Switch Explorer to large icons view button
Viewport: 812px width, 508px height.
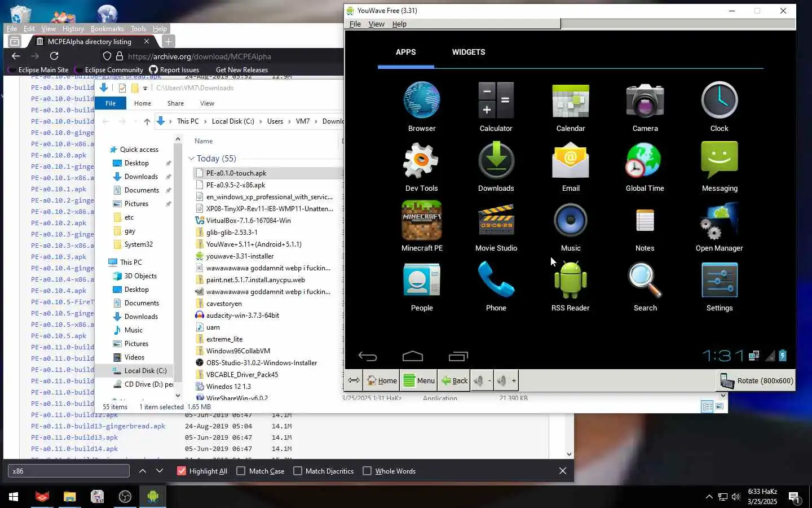tap(720, 406)
